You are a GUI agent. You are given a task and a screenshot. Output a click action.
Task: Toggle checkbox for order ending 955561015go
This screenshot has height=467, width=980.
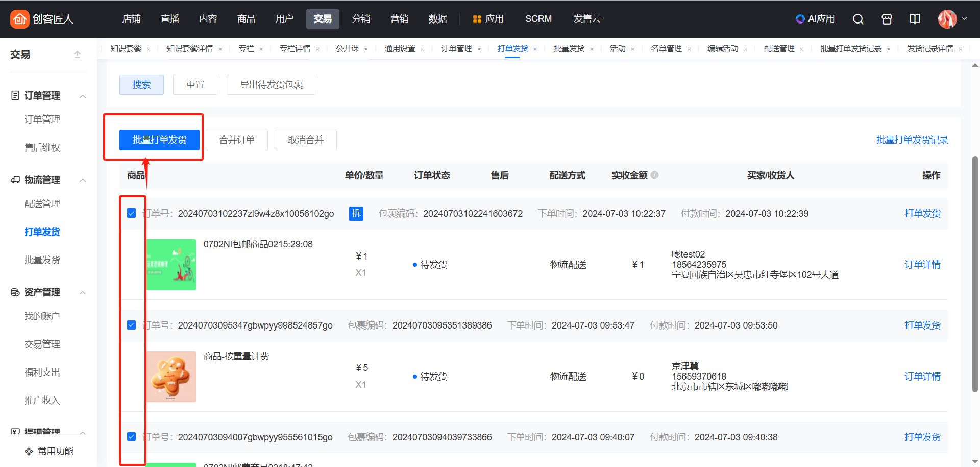131,437
